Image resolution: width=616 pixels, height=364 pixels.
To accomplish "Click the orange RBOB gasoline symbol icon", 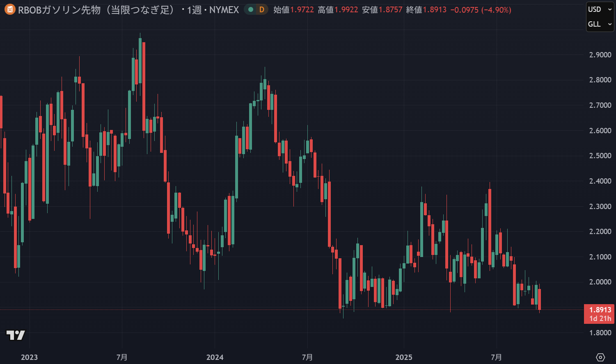I will pyautogui.click(x=10, y=9).
